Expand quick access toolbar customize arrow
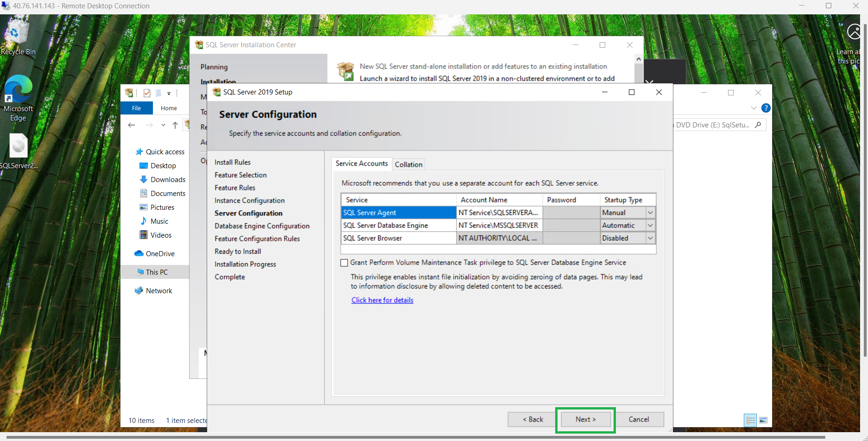Image resolution: width=868 pixels, height=441 pixels. click(x=169, y=94)
